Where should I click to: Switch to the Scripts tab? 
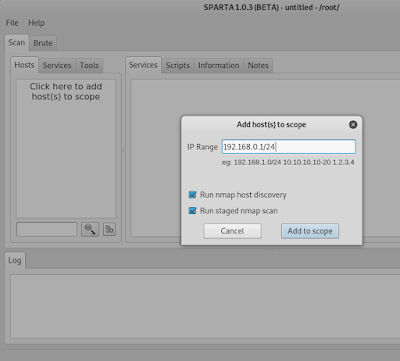tap(178, 66)
